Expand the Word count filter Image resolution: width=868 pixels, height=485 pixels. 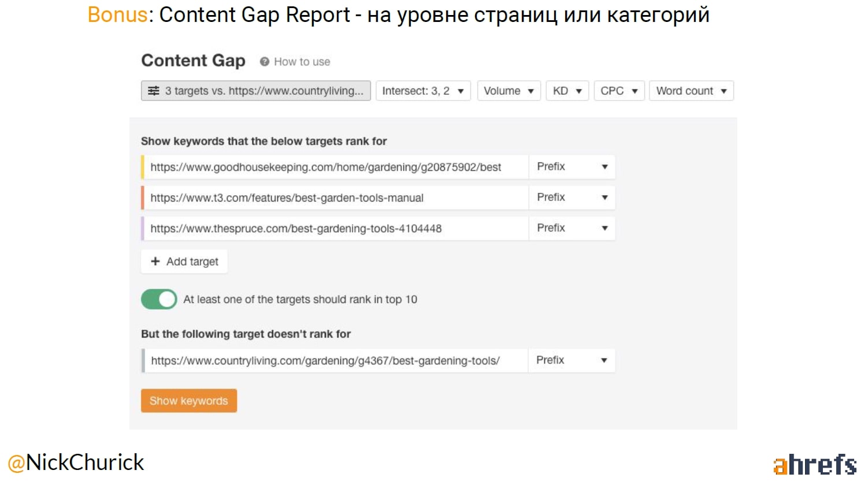[691, 91]
